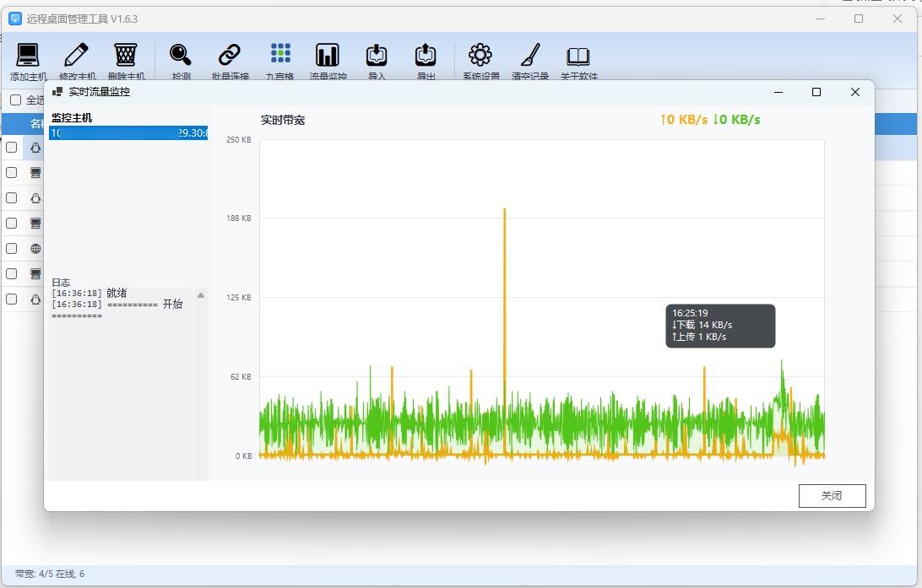This screenshot has height=588, width=922.
Task: Select the highlighted host under 监控主机
Action: (129, 132)
